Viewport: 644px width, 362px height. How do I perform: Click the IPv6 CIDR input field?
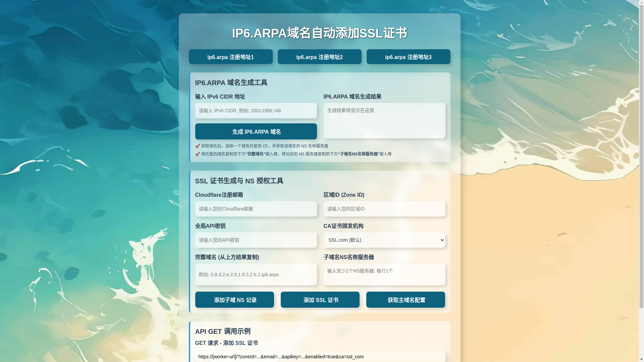[x=256, y=111]
